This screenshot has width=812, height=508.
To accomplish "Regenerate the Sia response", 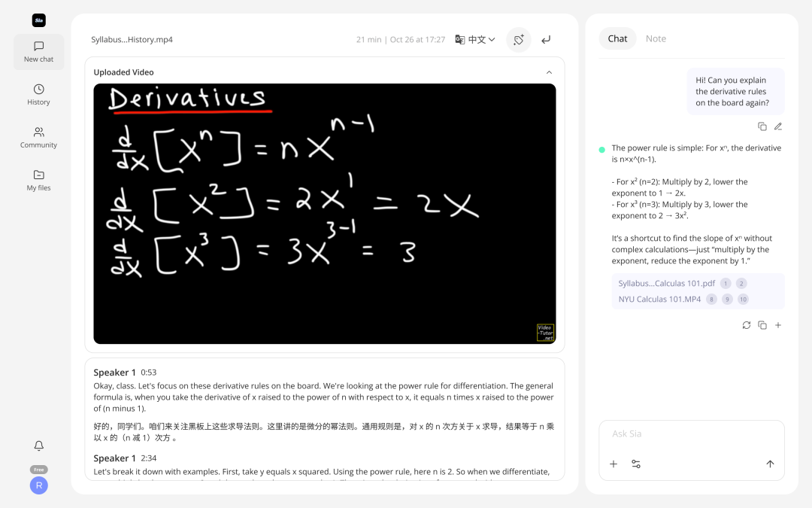I will pyautogui.click(x=747, y=325).
